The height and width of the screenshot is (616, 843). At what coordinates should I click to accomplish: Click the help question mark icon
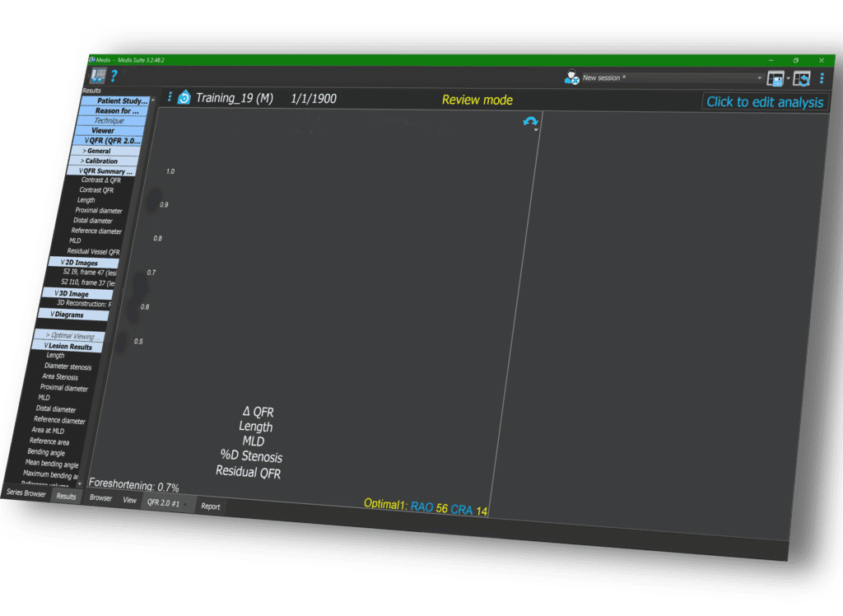coord(114,76)
